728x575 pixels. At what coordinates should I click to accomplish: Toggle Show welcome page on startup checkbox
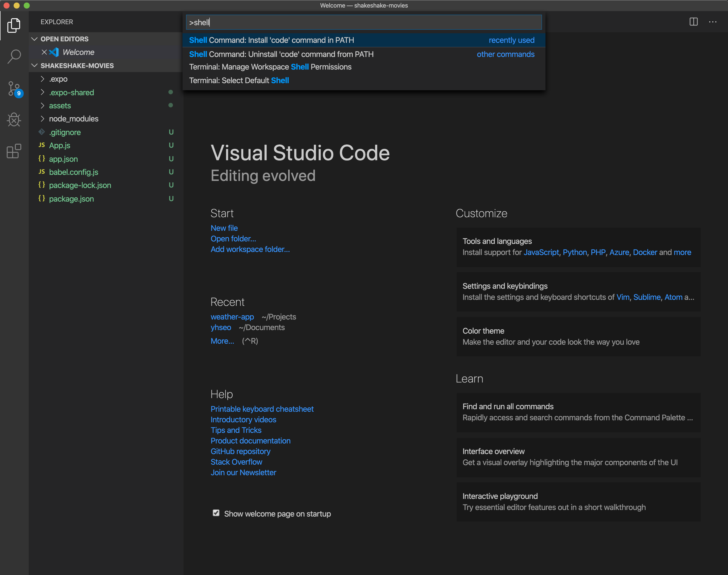point(216,513)
